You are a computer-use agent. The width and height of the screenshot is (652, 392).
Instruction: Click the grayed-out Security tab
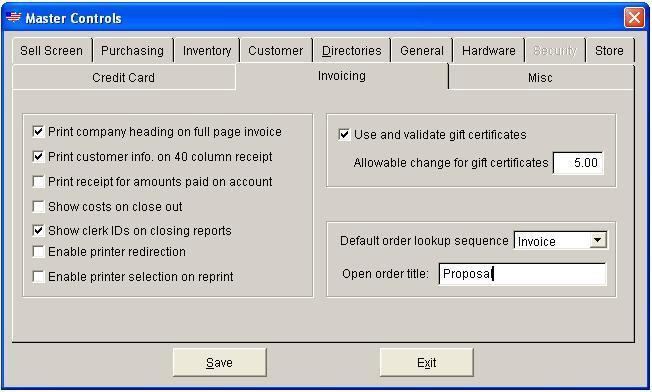(x=555, y=51)
